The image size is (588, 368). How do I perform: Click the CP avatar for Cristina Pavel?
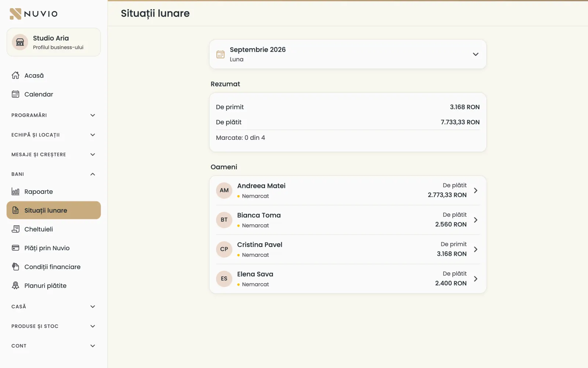224,249
